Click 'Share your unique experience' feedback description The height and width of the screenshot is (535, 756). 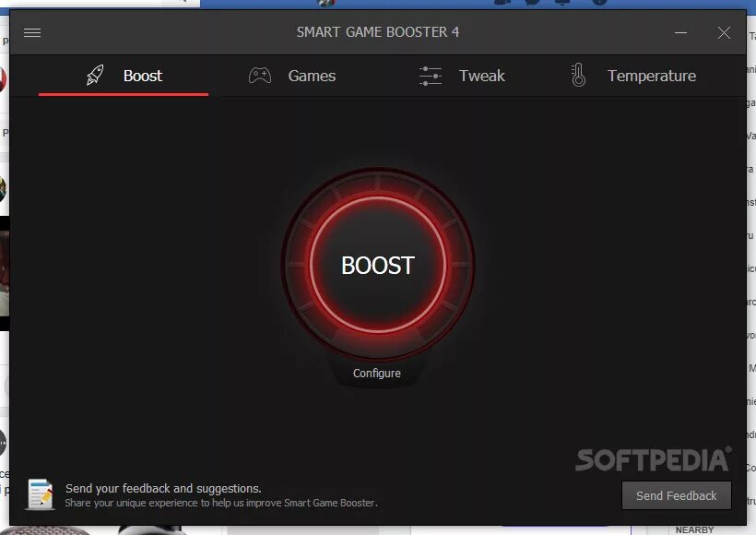[x=221, y=503]
